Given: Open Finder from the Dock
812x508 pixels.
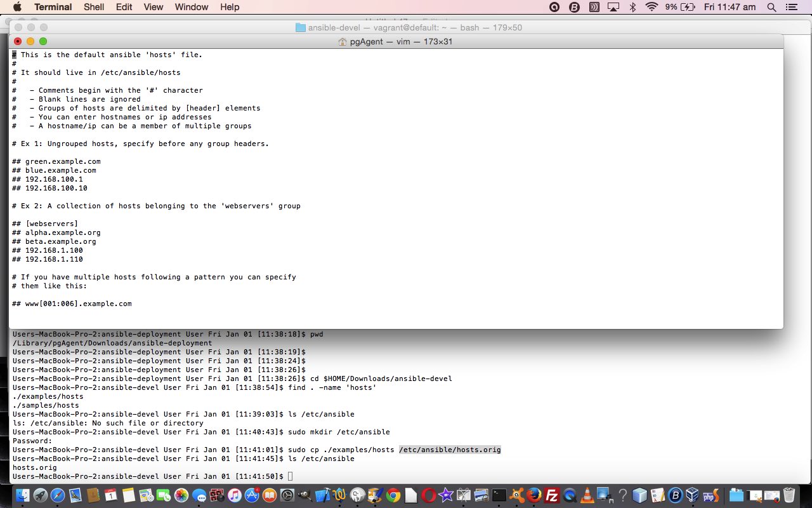Looking at the screenshot, I should (x=23, y=495).
